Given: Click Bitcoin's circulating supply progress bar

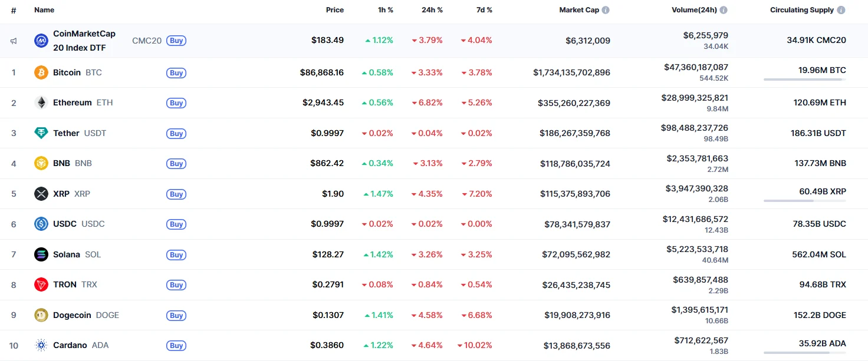Looking at the screenshot, I should pyautogui.click(x=804, y=80).
